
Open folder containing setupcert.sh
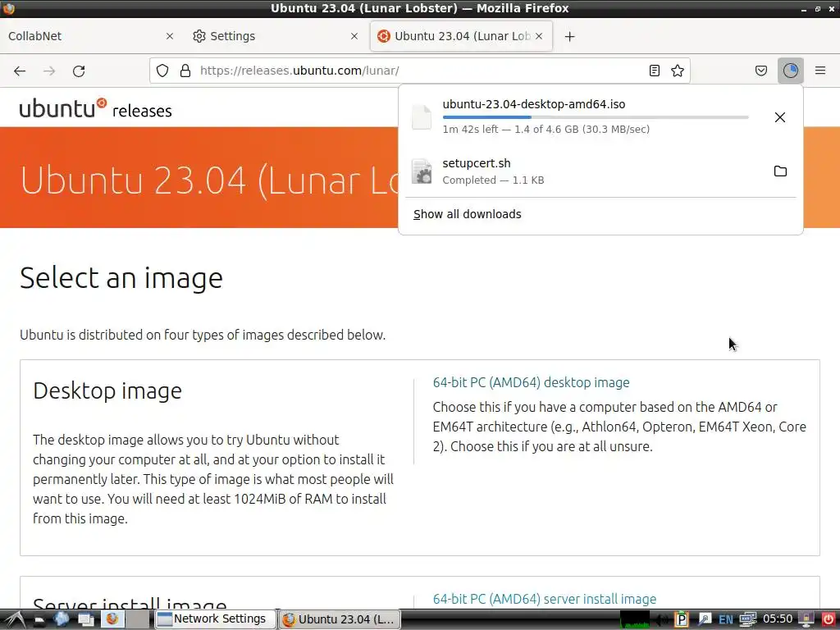click(780, 171)
